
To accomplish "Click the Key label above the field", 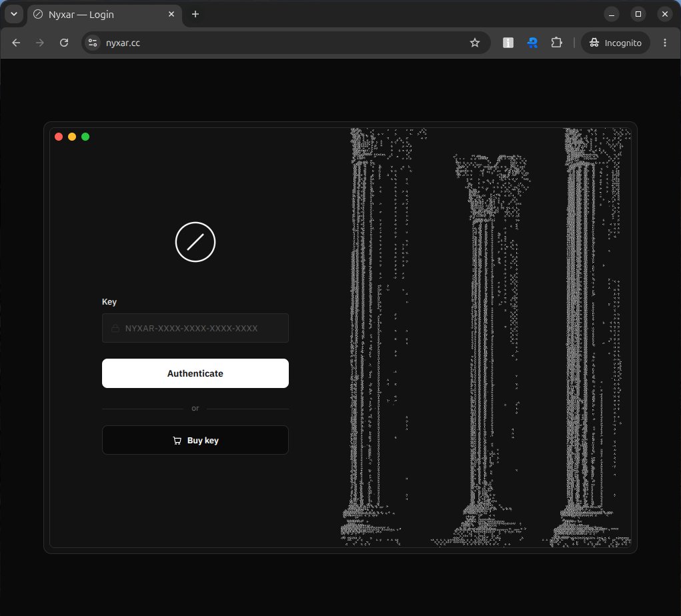I will coord(109,302).
